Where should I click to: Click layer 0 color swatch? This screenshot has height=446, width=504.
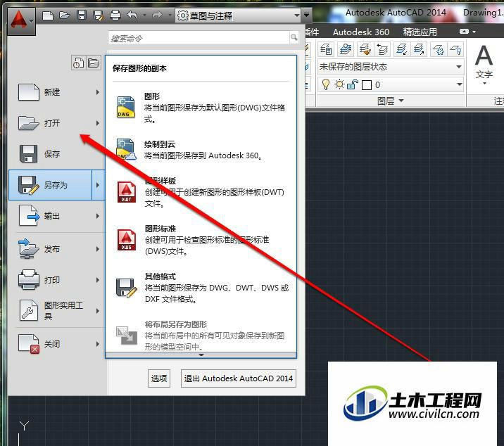coord(367,85)
